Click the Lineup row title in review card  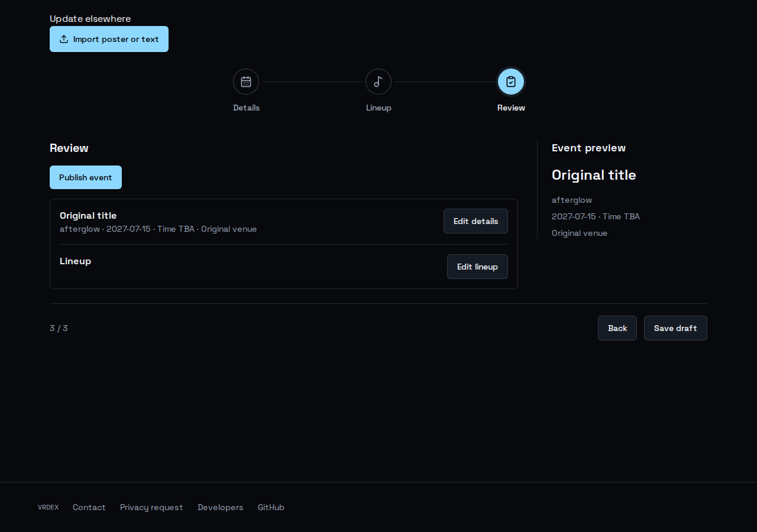75,261
